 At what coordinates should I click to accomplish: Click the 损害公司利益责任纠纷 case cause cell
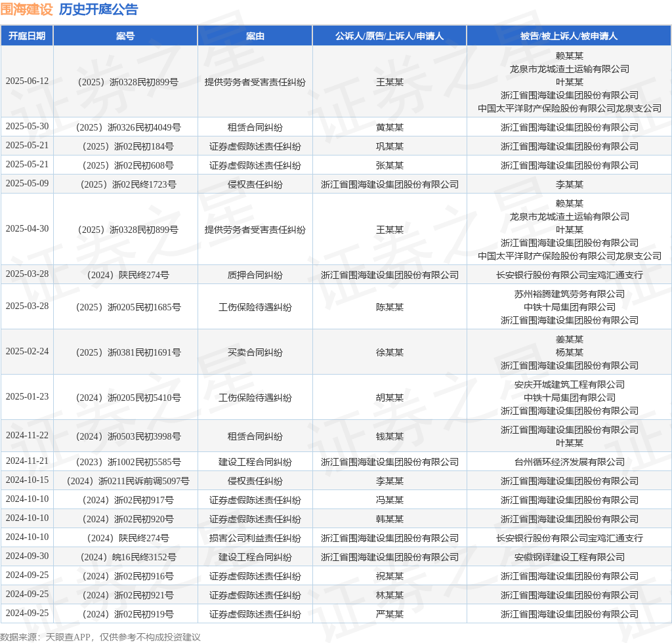[255, 538]
